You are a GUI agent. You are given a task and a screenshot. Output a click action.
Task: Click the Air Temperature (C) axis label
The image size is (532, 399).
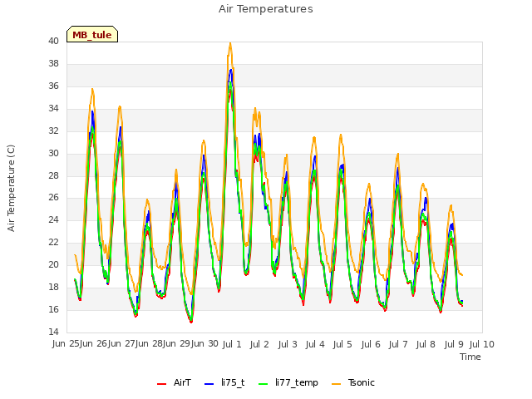(x=11, y=189)
